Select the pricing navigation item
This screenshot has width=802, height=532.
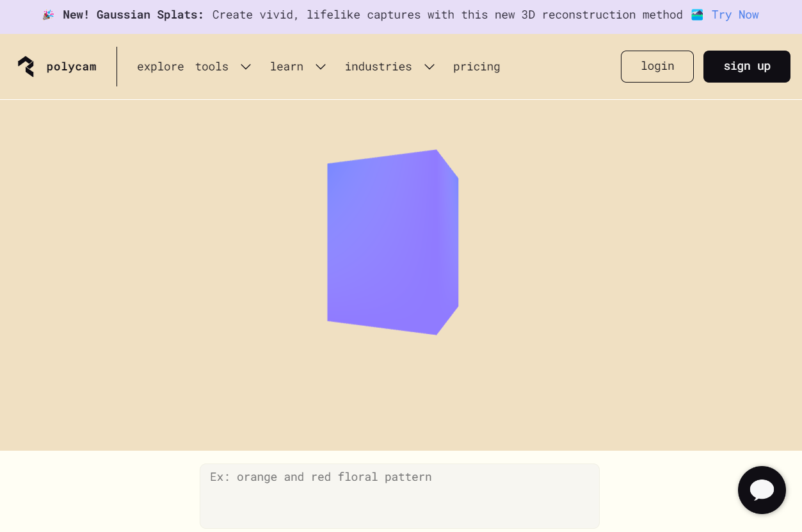[x=476, y=66]
